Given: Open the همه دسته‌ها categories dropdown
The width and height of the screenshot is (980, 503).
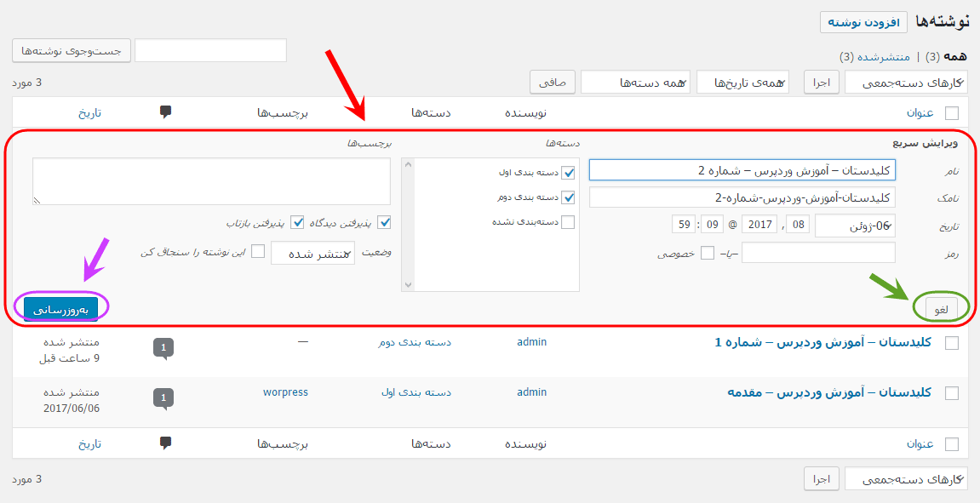Looking at the screenshot, I should (636, 83).
